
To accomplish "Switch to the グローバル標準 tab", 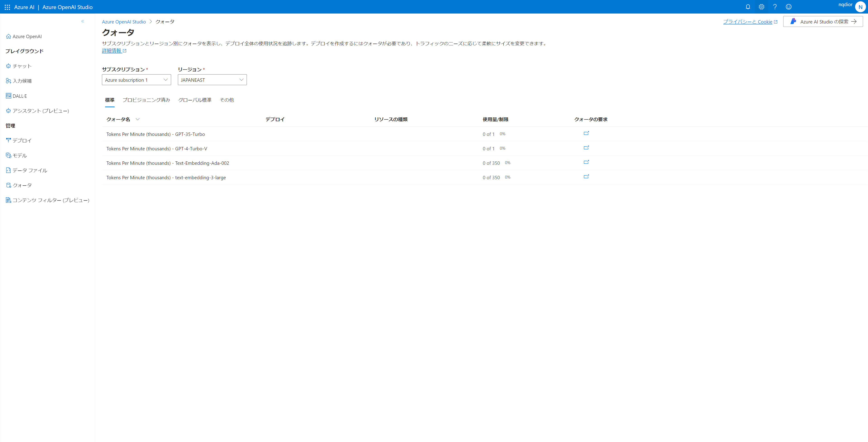I will (x=195, y=100).
